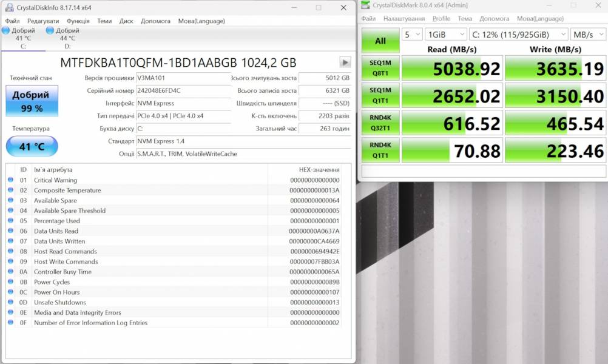Open Тема menu in CrystalDiskMark
The height and width of the screenshot is (364, 608).
465,18
